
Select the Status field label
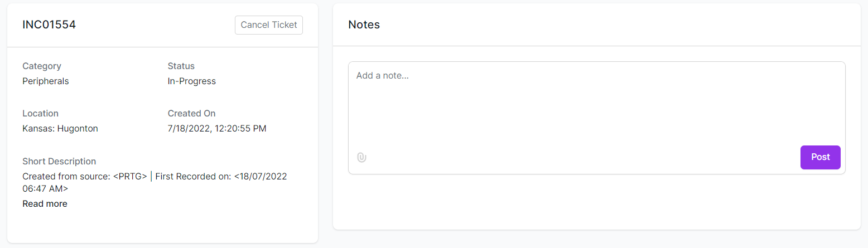181,66
